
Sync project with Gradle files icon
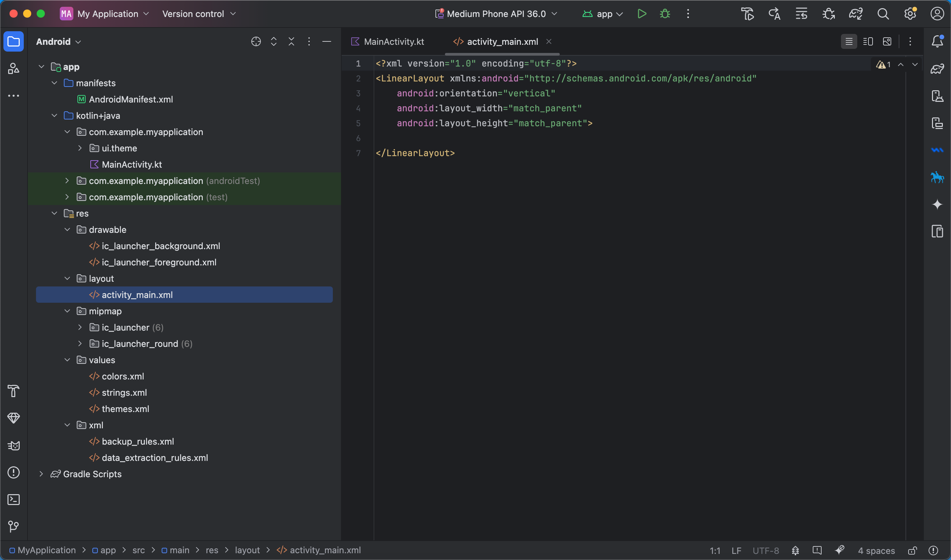[x=856, y=14]
